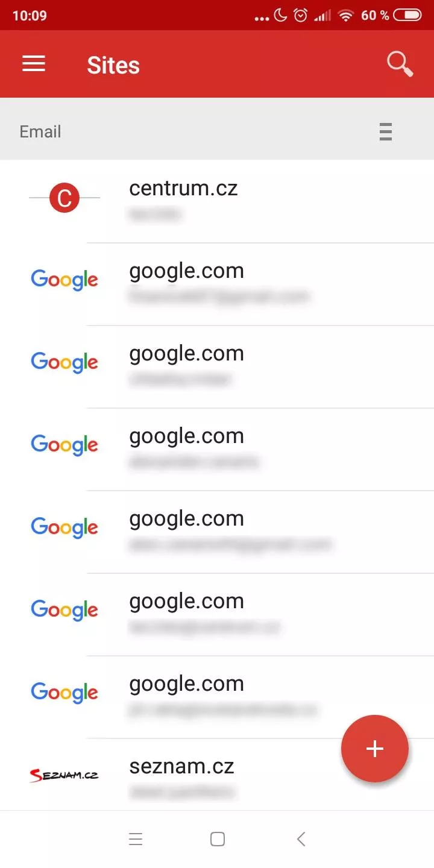Add a new site with plus button
The height and width of the screenshot is (868, 434).
click(x=375, y=749)
